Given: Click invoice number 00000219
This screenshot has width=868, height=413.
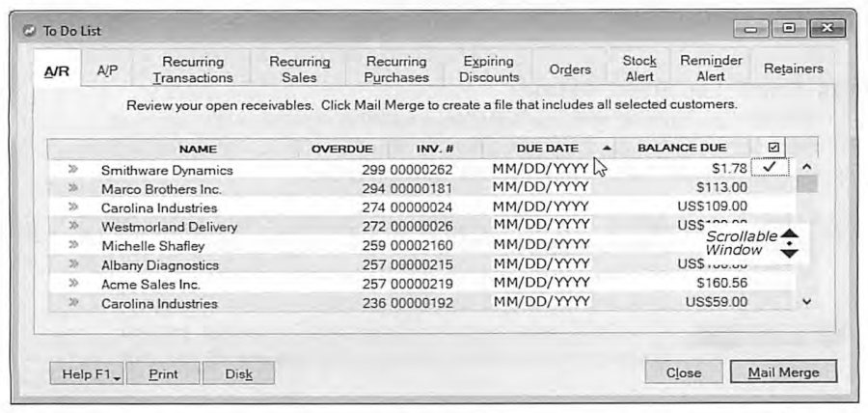Looking at the screenshot, I should click(421, 285).
